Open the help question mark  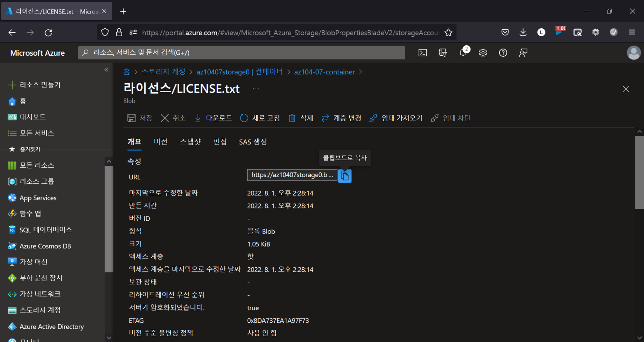coord(503,53)
